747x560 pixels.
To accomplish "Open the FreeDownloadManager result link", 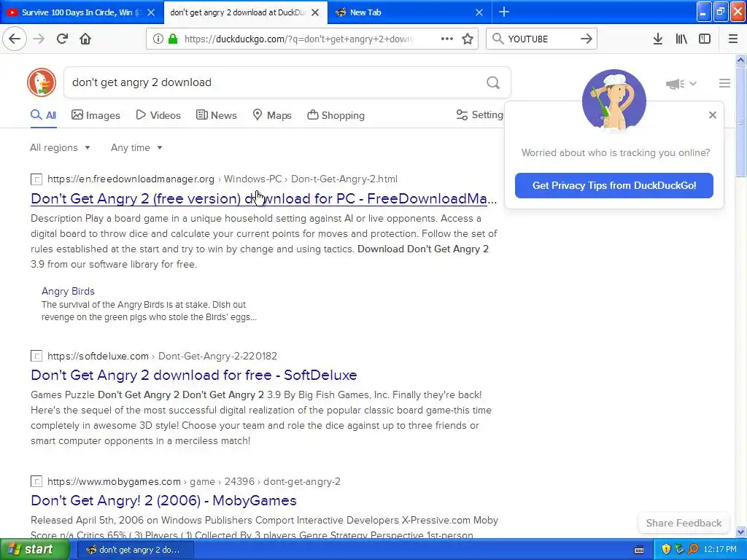I will click(x=263, y=198).
